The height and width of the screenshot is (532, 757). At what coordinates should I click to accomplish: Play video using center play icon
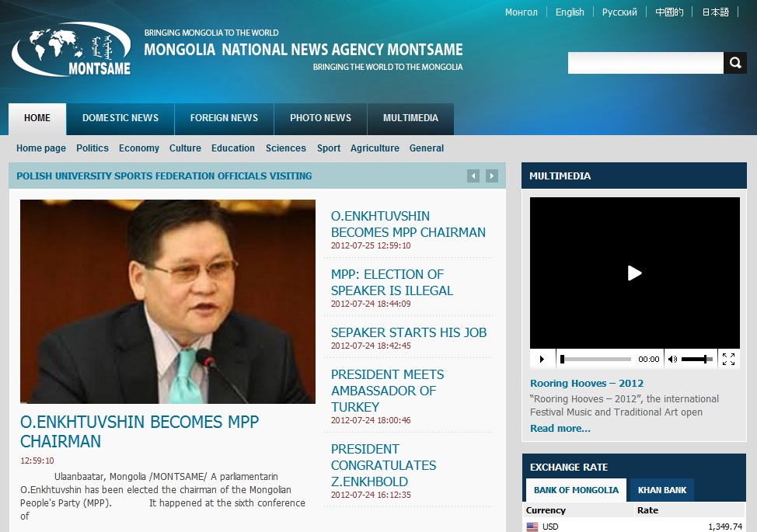(x=634, y=273)
